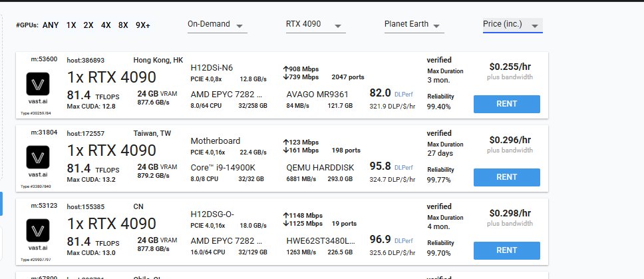
Task: Rent the $0.296/hr Taiwan machine
Action: click(507, 177)
